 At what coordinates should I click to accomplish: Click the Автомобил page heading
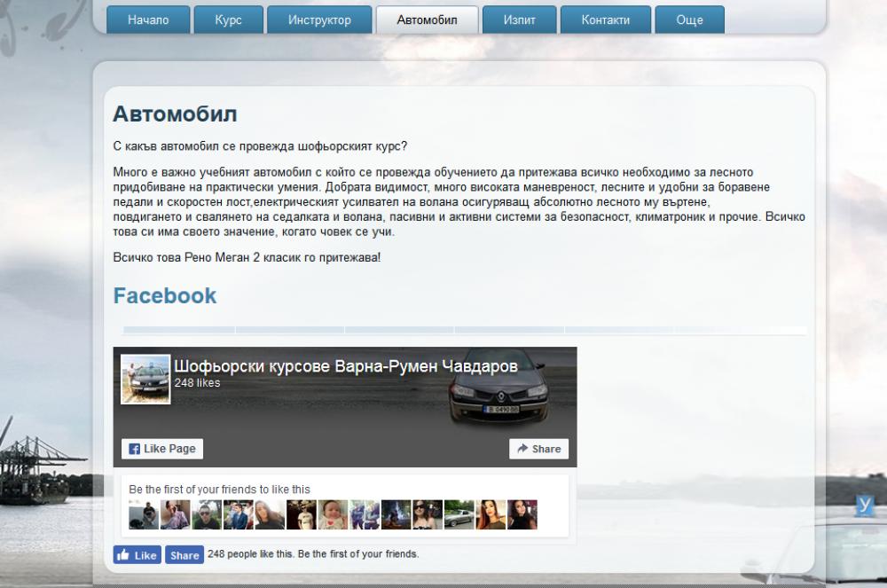(175, 114)
